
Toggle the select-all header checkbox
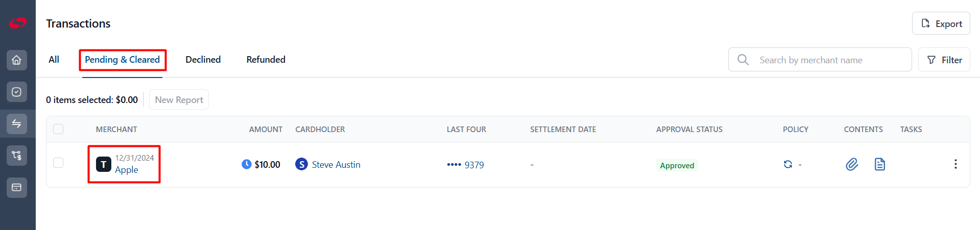58,129
